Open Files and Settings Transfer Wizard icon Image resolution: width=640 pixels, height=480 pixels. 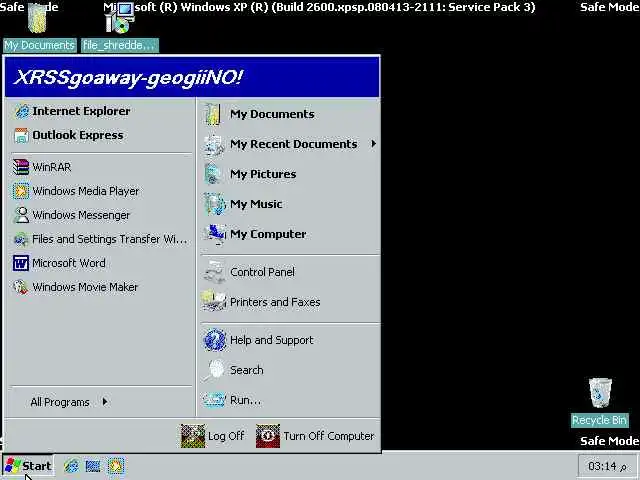21,239
